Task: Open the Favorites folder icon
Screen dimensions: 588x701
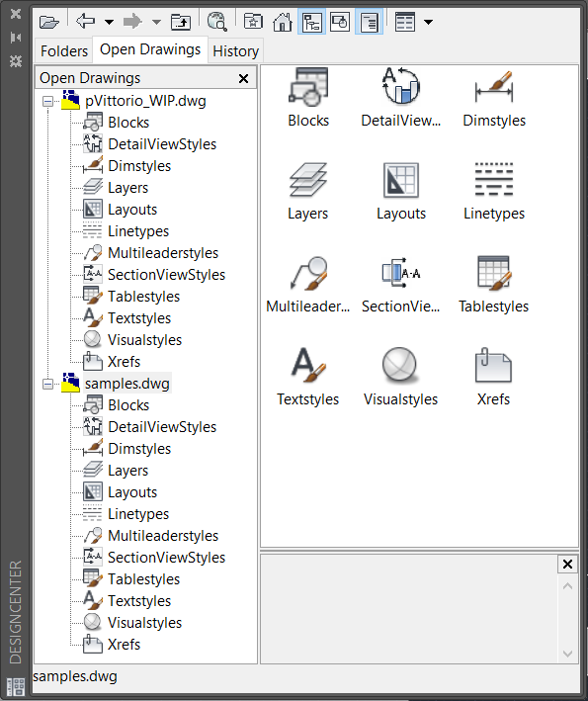Action: click(253, 21)
